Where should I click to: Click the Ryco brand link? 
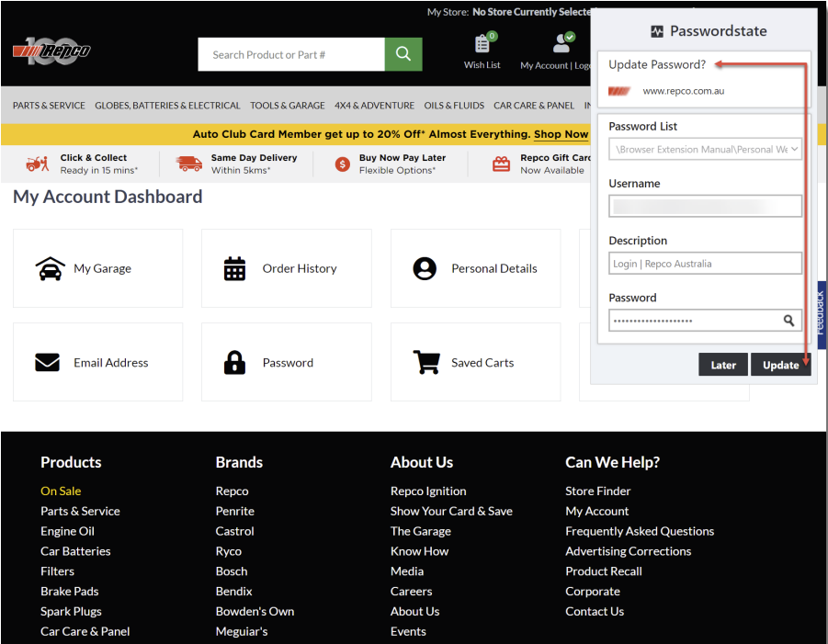tap(228, 551)
